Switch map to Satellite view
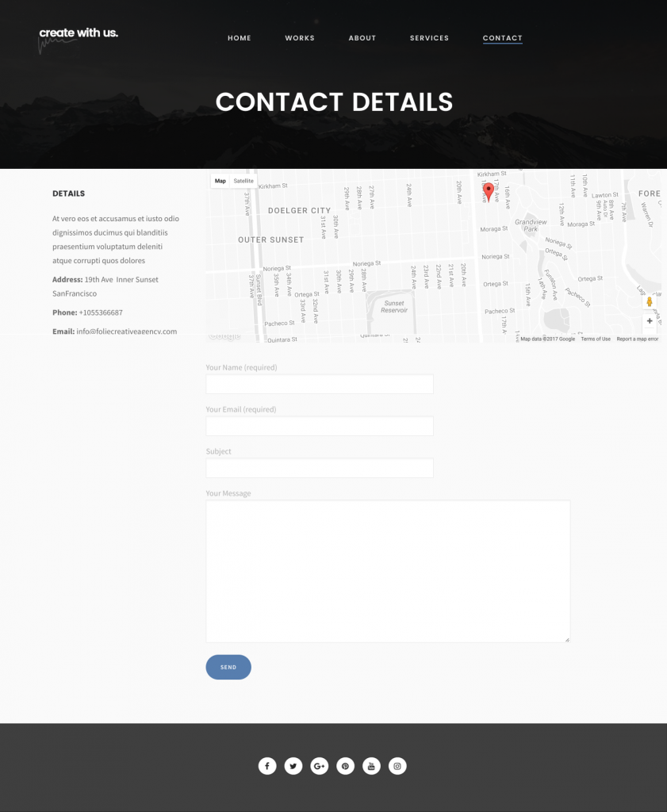The height and width of the screenshot is (812, 667). click(x=243, y=182)
